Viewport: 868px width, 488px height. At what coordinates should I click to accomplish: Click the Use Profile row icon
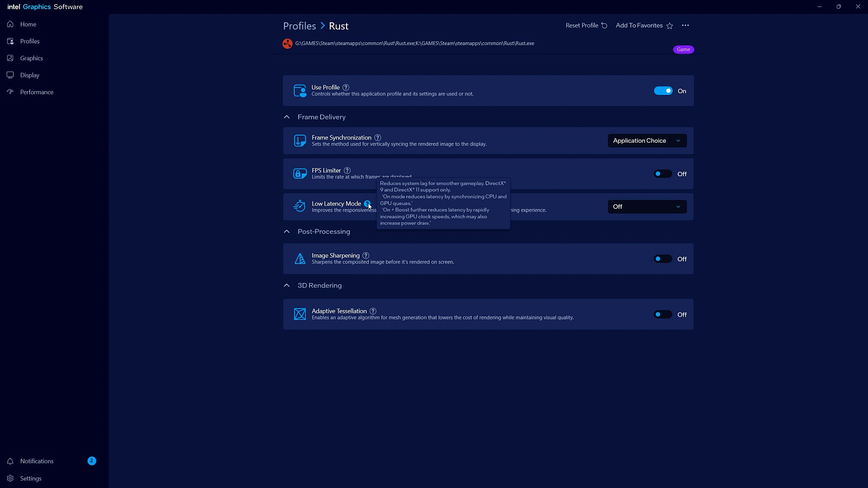click(300, 91)
